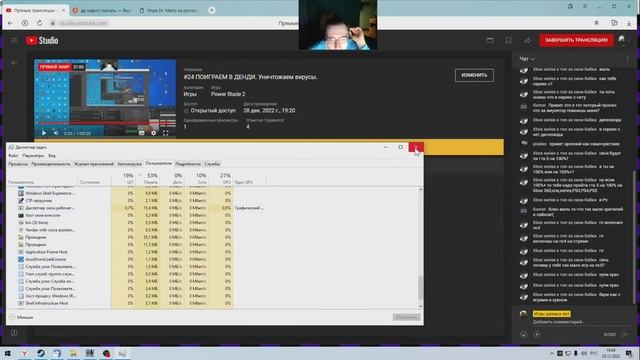The height and width of the screenshot is (360, 640).
Task: Click the microphone icon in system tray
Action: [x=576, y=353]
